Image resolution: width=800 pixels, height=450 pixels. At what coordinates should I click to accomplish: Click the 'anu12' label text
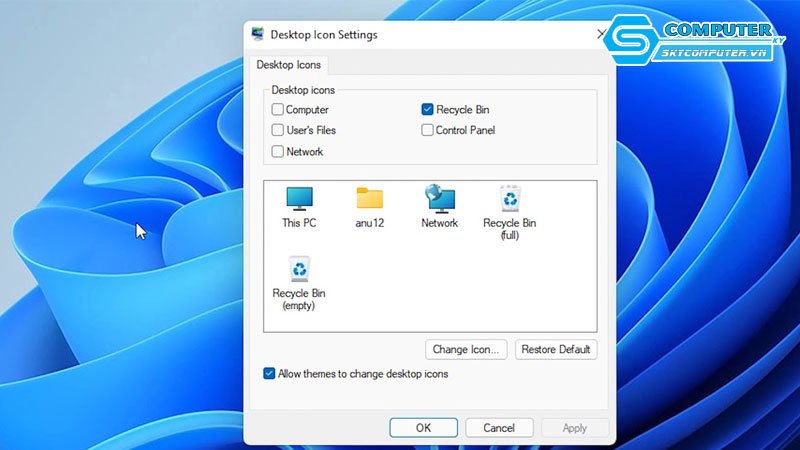tap(370, 223)
